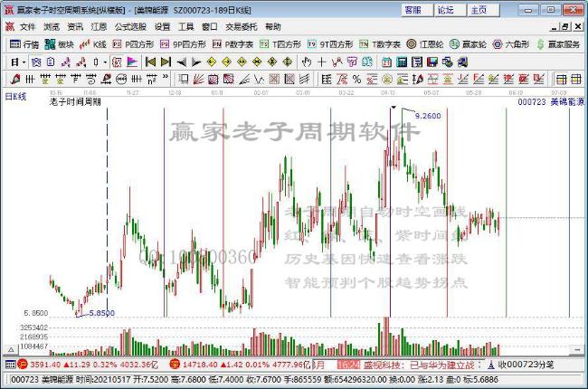Click the 主页 homepage button

(483, 10)
